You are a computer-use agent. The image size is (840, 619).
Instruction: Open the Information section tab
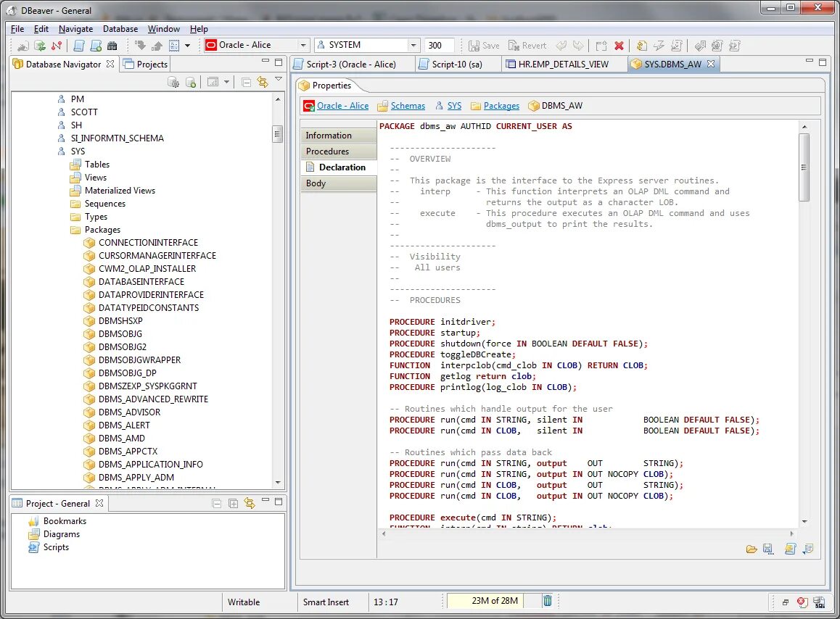(x=339, y=136)
